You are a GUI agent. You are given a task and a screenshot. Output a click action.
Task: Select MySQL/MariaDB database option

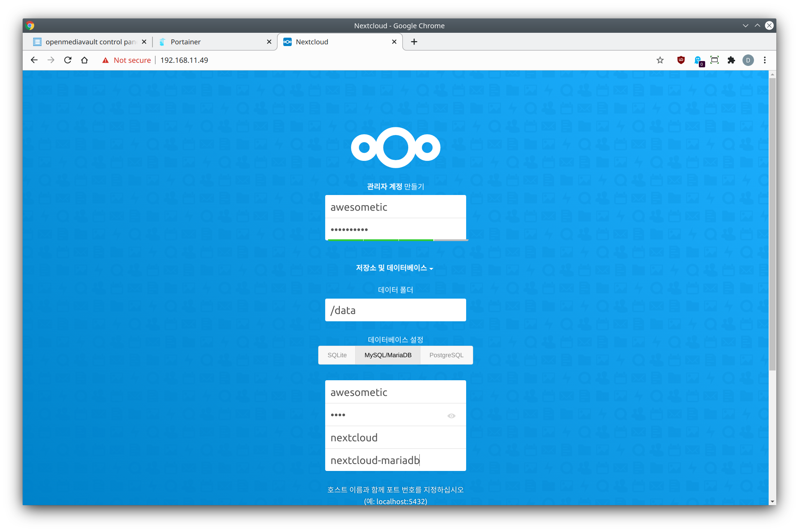tap(388, 355)
